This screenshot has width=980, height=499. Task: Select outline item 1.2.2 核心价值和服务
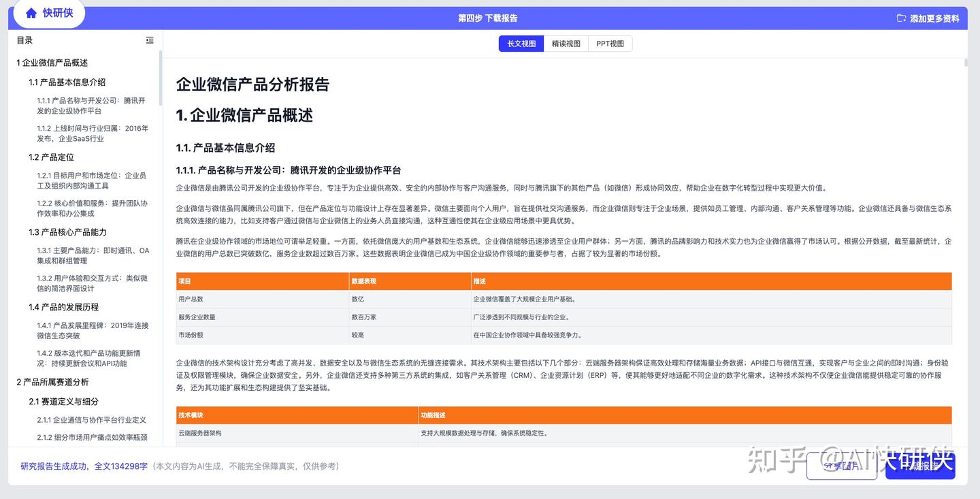[92, 208]
